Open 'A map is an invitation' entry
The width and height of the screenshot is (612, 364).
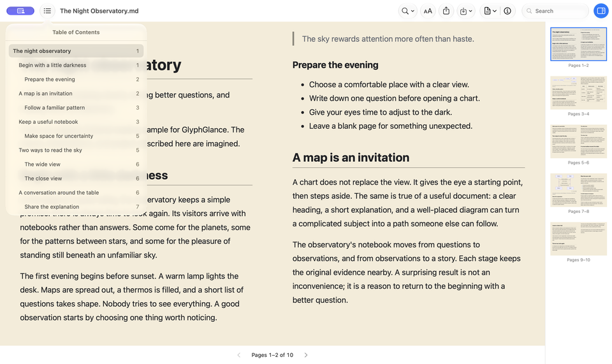(76, 93)
